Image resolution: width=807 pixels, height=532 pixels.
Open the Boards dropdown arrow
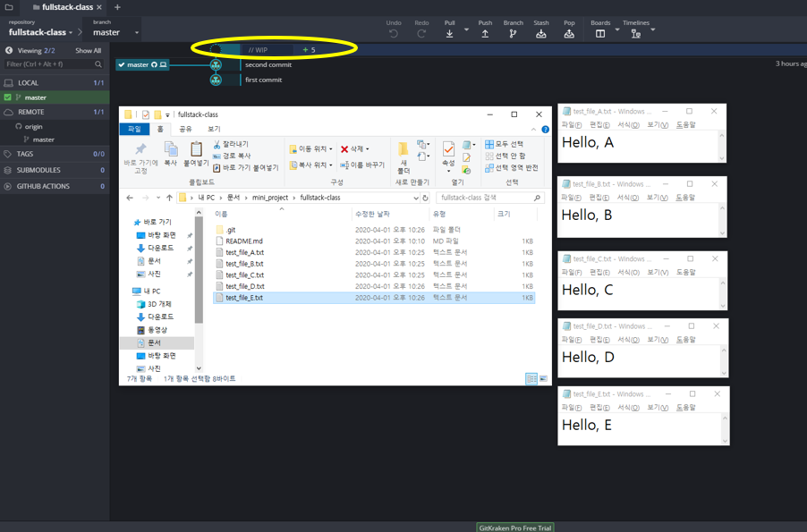click(617, 30)
